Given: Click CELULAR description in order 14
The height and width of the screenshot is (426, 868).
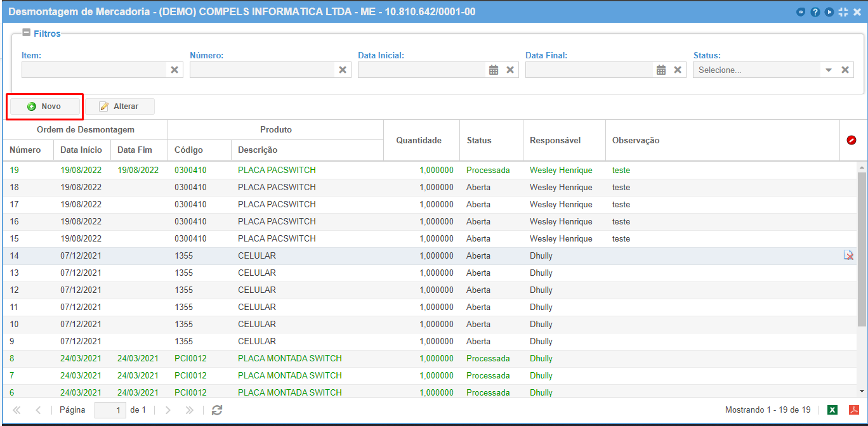Looking at the screenshot, I should pyautogui.click(x=257, y=255).
